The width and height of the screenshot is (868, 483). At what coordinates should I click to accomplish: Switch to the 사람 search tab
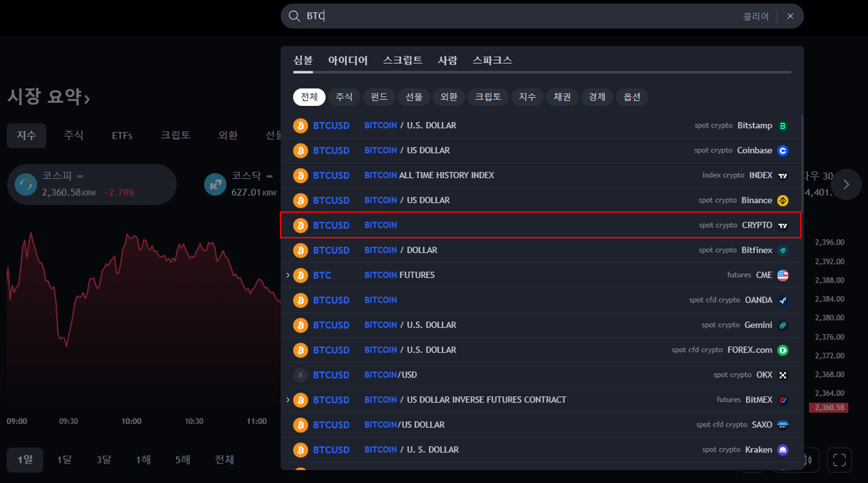448,60
